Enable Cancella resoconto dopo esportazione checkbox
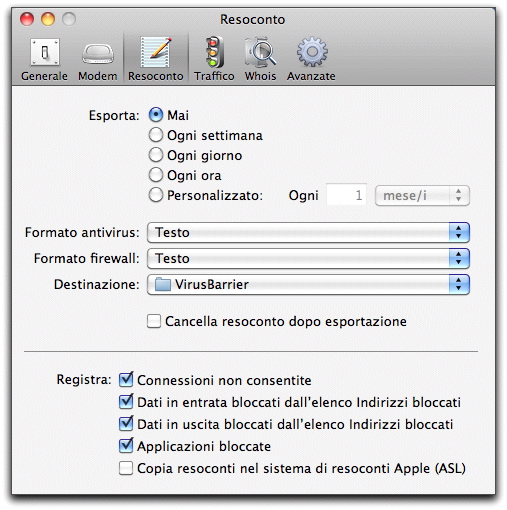Viewport: 507px width, 510px height. click(154, 321)
